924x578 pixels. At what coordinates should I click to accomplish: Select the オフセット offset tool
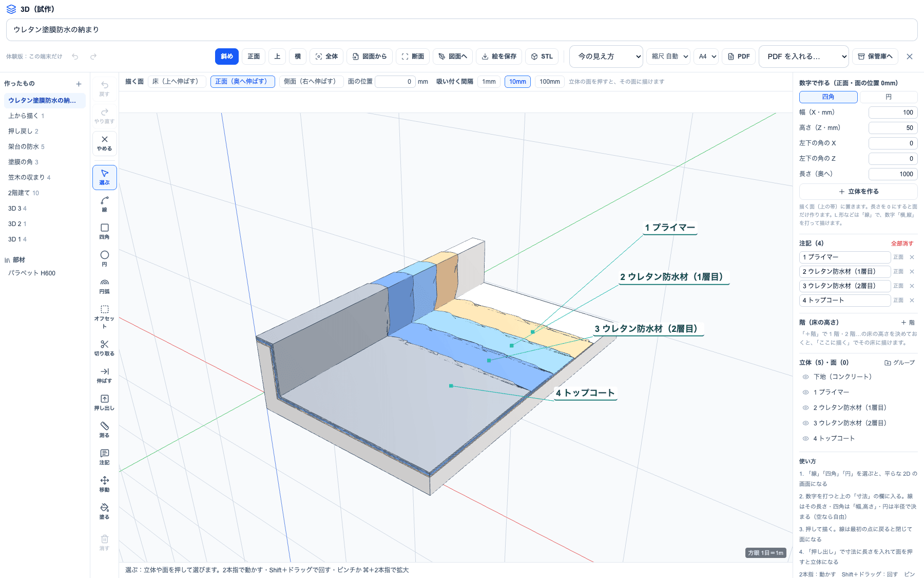point(105,316)
